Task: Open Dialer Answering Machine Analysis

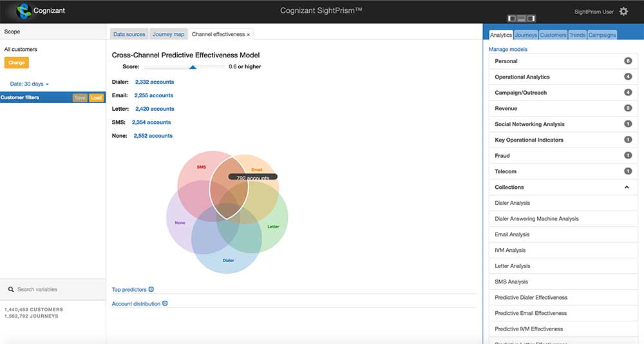Action: click(563, 218)
